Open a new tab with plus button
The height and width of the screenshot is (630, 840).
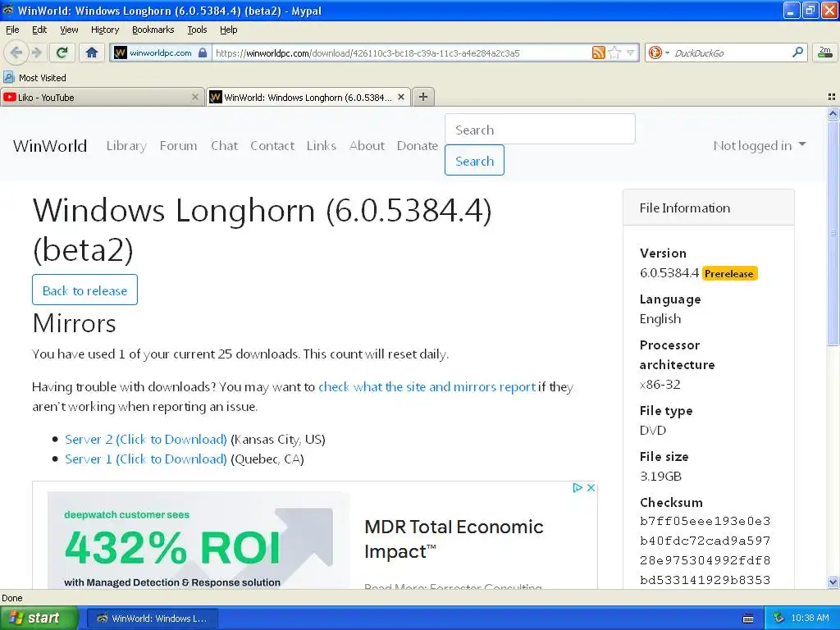click(x=423, y=97)
